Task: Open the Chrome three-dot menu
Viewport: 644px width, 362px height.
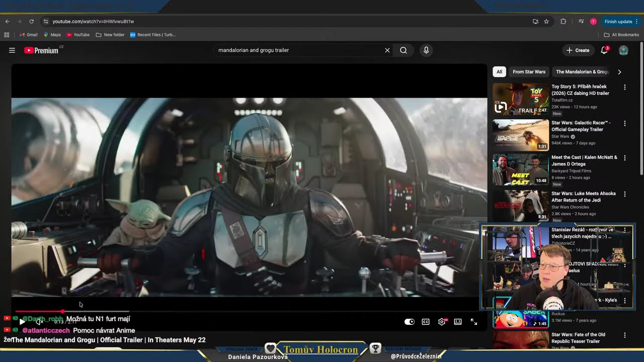Action: (x=636, y=22)
